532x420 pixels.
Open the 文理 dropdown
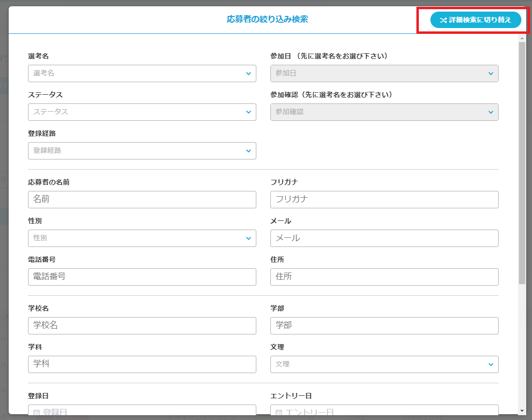(384, 364)
